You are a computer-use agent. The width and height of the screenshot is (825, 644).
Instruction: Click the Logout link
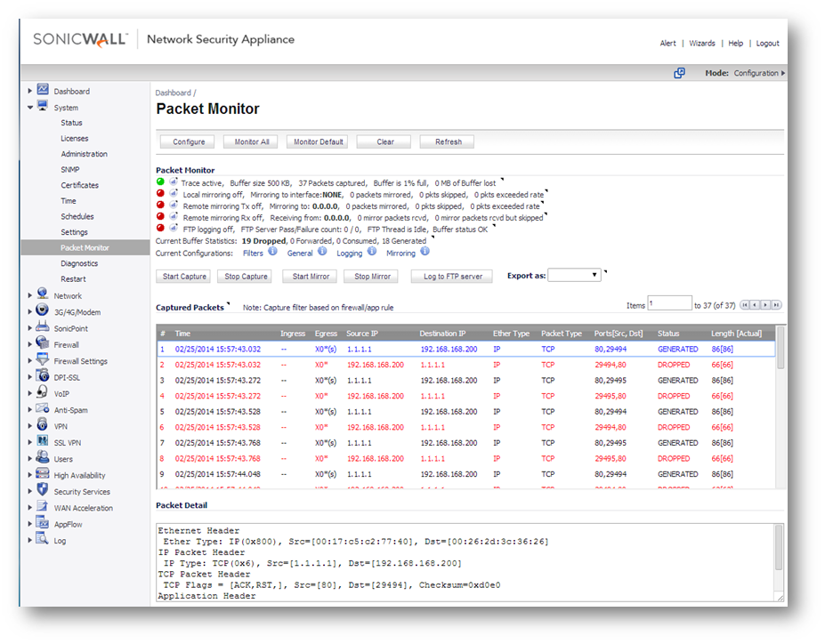coord(767,43)
